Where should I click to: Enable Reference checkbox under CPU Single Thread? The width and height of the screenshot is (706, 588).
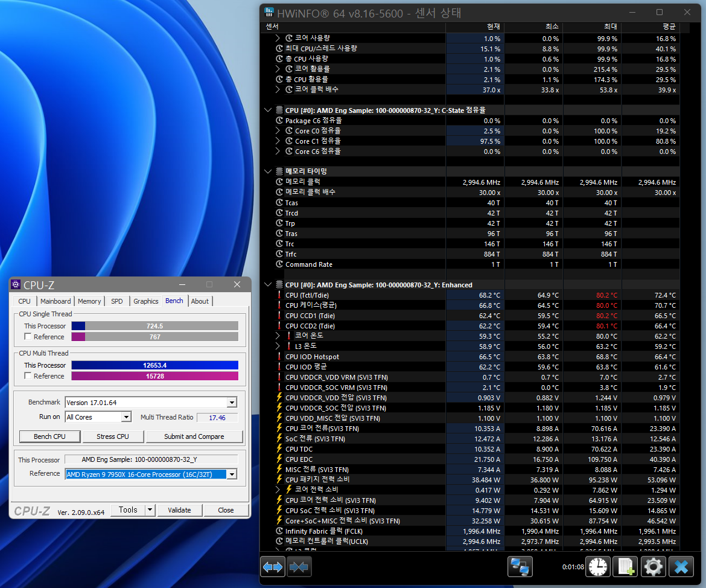pos(28,337)
